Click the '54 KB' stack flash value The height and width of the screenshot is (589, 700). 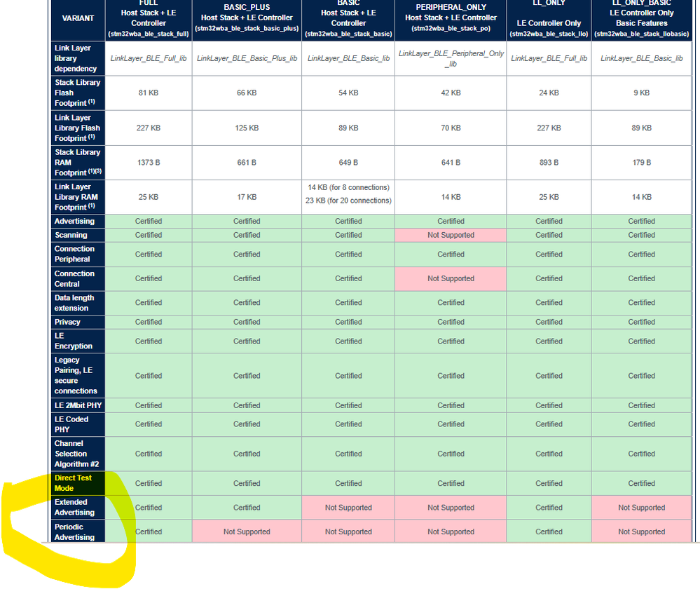click(x=348, y=93)
